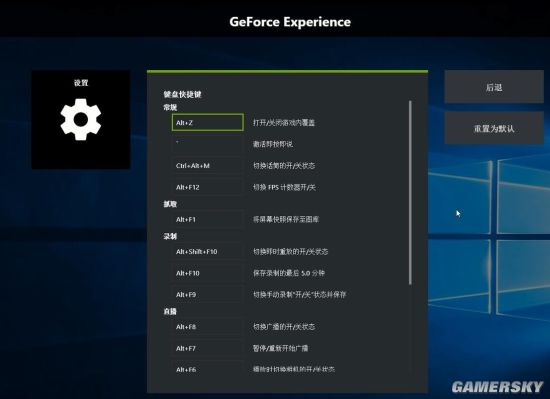Click the Alt+F6 camera shortcut field
Screen dimensions: 550x399
pyautogui.click(x=207, y=370)
